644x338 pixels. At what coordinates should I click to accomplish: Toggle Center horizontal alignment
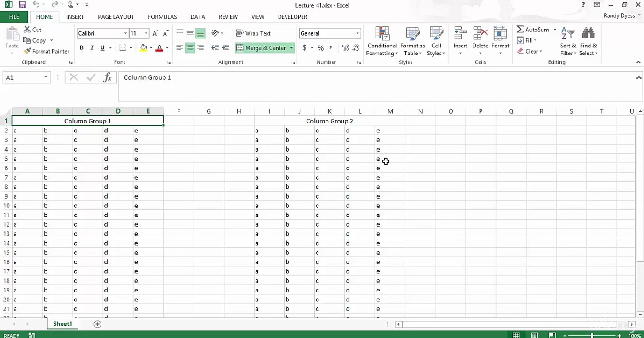pos(190,48)
